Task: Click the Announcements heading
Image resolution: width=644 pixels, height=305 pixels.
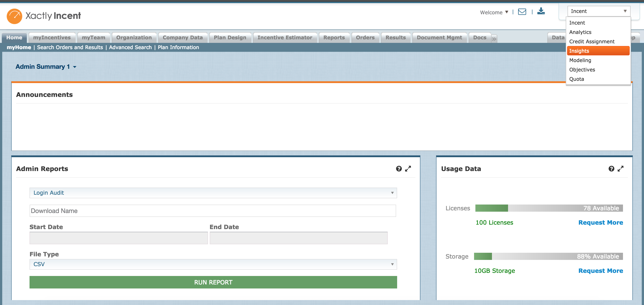Action: (44, 95)
